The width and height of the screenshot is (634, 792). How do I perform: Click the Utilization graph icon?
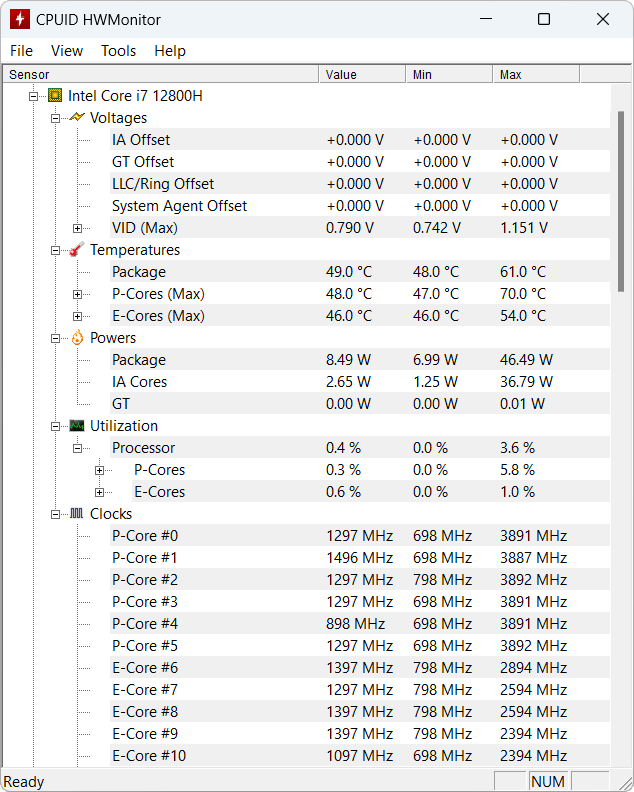click(x=77, y=426)
